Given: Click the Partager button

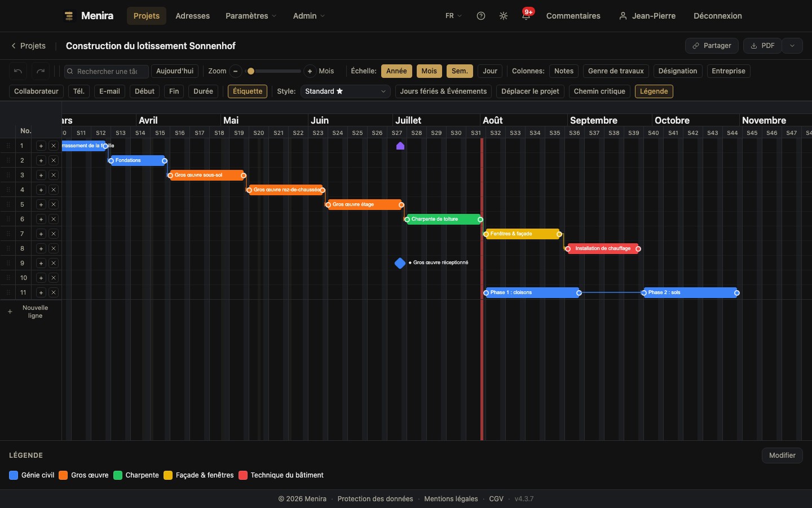Looking at the screenshot, I should pyautogui.click(x=712, y=46).
